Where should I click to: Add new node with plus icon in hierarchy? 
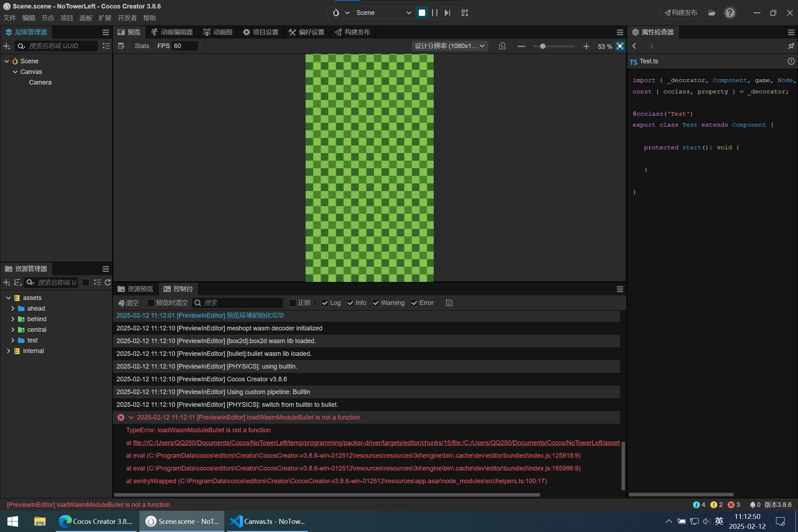(6, 46)
